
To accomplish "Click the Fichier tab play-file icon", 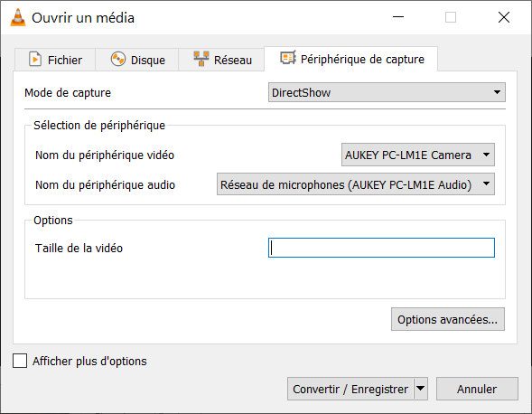I will pos(35,59).
